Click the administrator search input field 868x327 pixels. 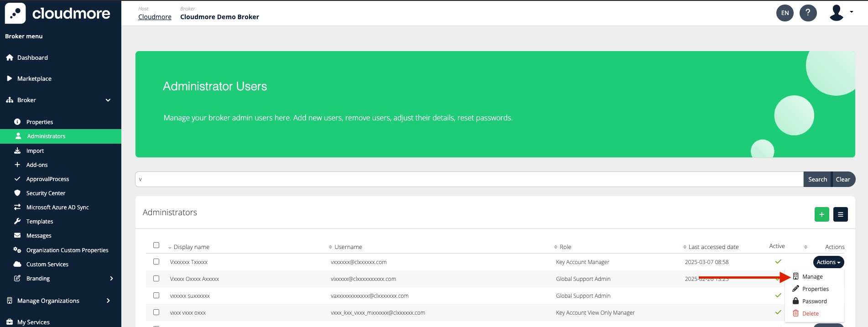coord(469,180)
